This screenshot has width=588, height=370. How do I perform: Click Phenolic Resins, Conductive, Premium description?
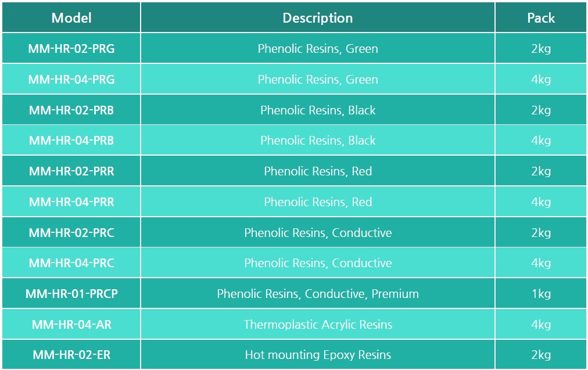tap(318, 293)
